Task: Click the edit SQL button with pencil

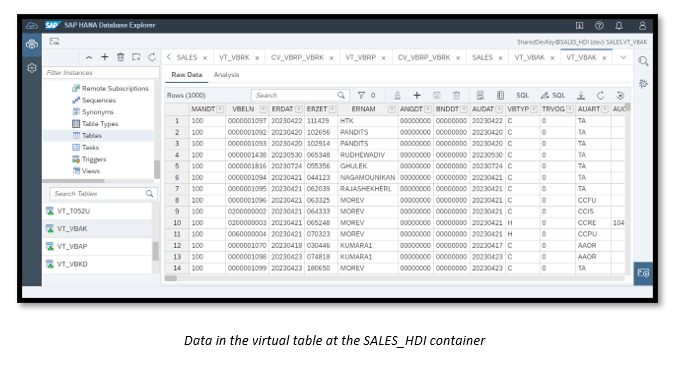Action: point(553,95)
